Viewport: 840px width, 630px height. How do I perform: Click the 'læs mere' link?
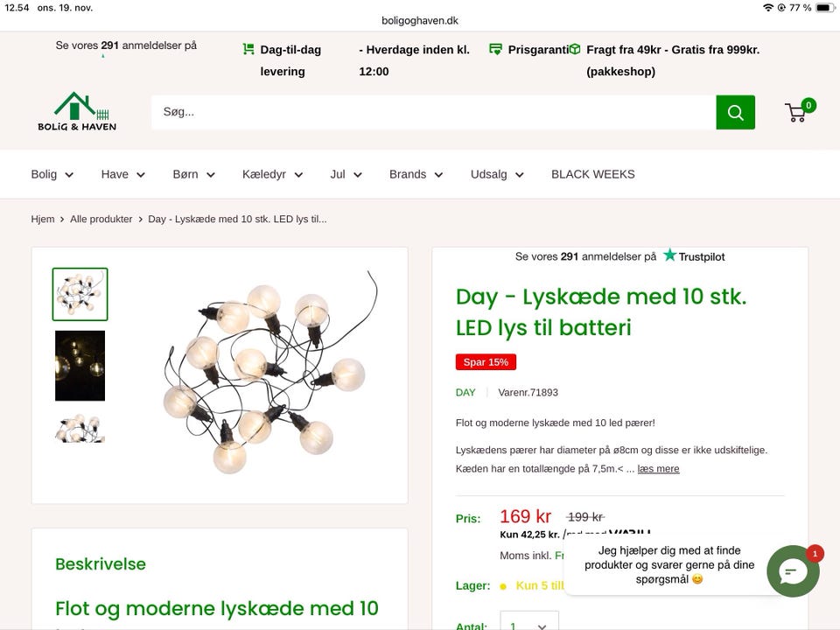[x=658, y=469]
